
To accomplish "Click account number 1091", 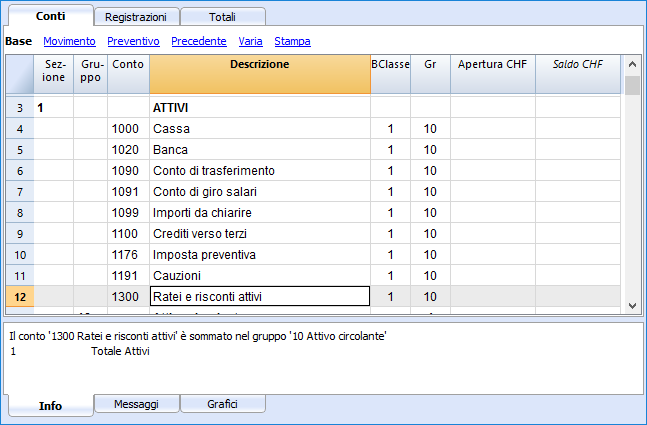I will pyautogui.click(x=128, y=192).
